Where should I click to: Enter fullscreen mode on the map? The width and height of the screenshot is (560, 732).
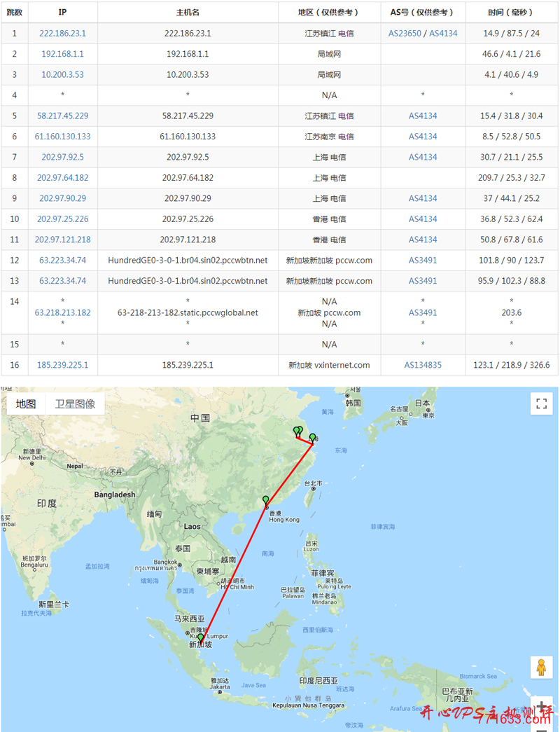(x=541, y=403)
